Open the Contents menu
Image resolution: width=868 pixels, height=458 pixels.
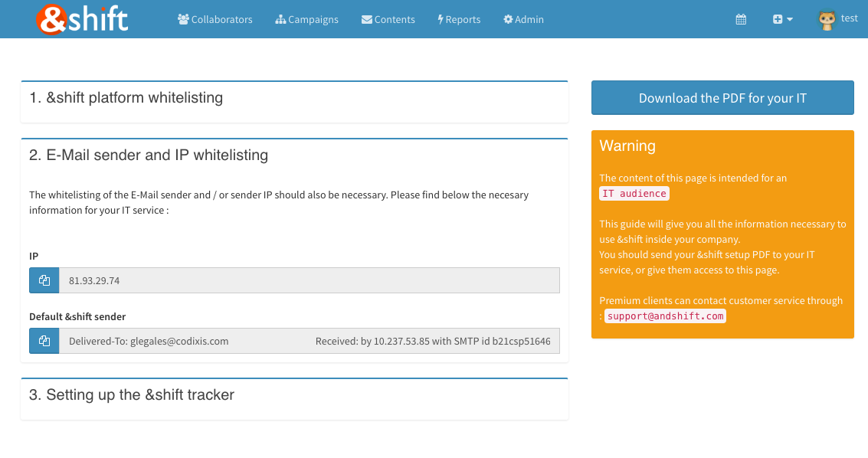point(388,19)
